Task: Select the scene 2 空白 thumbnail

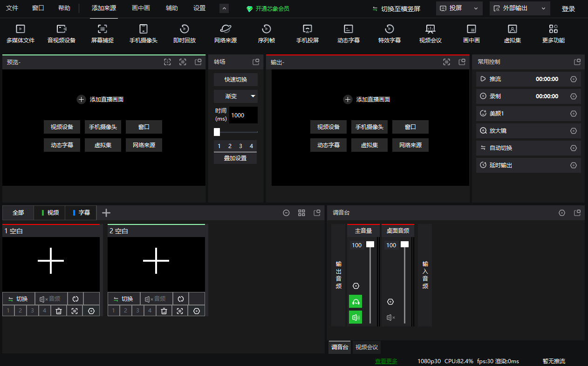Action: (156, 264)
